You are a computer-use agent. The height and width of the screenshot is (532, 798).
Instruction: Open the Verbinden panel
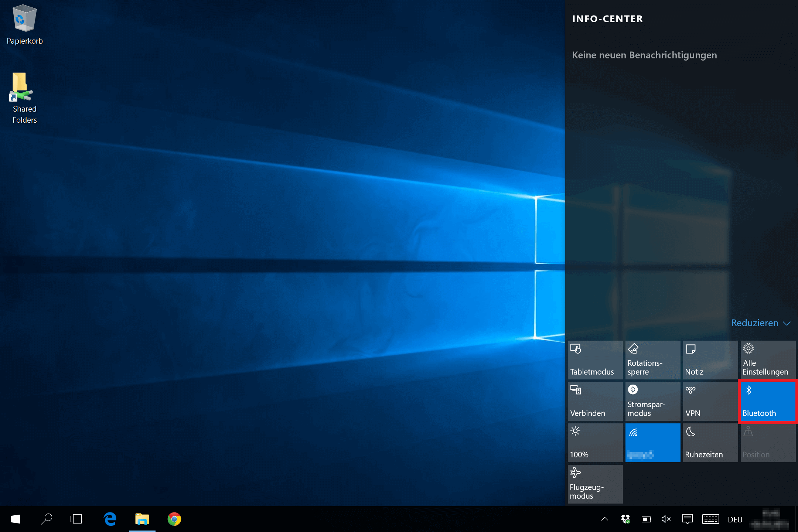click(594, 402)
